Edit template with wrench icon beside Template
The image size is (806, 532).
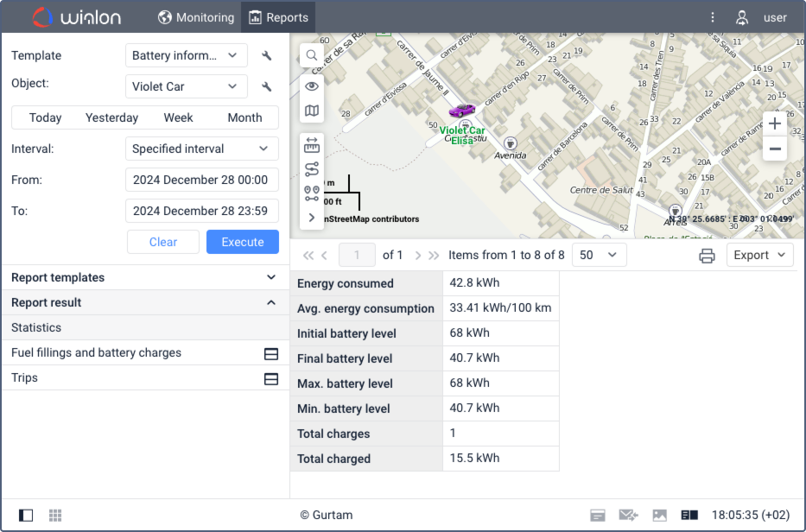coord(267,56)
